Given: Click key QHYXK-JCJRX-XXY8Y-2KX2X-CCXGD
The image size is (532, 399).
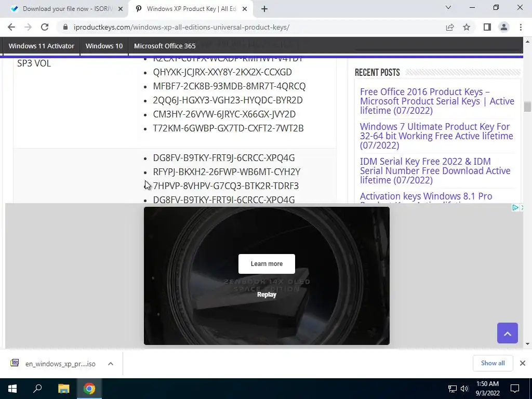Looking at the screenshot, I should pos(222,72).
